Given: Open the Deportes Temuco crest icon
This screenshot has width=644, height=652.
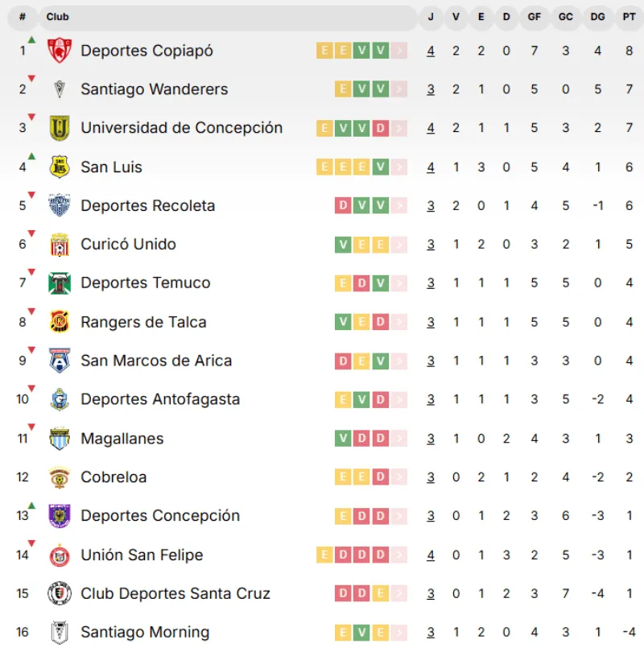Looking at the screenshot, I should (60, 283).
